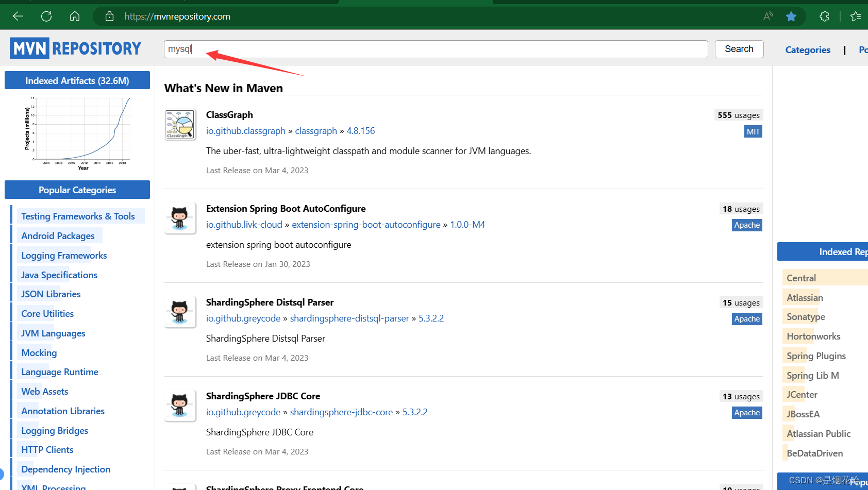Open ShardingSphere JDBC Core GitHub icon
The image size is (868, 490).
[180, 406]
